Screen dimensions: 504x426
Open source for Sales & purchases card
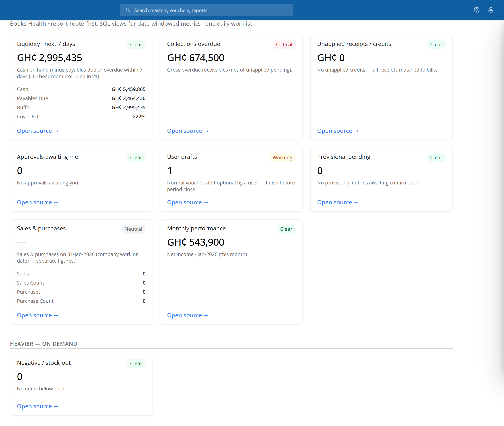(38, 315)
